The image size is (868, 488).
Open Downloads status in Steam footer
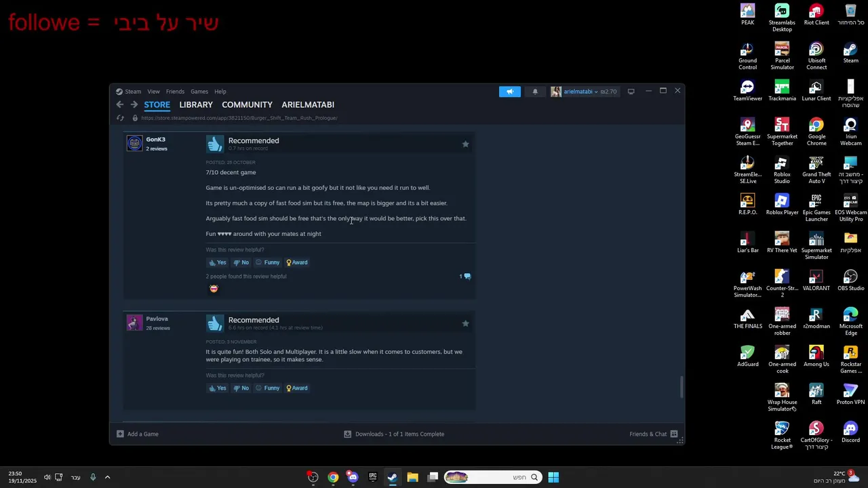[x=394, y=434]
